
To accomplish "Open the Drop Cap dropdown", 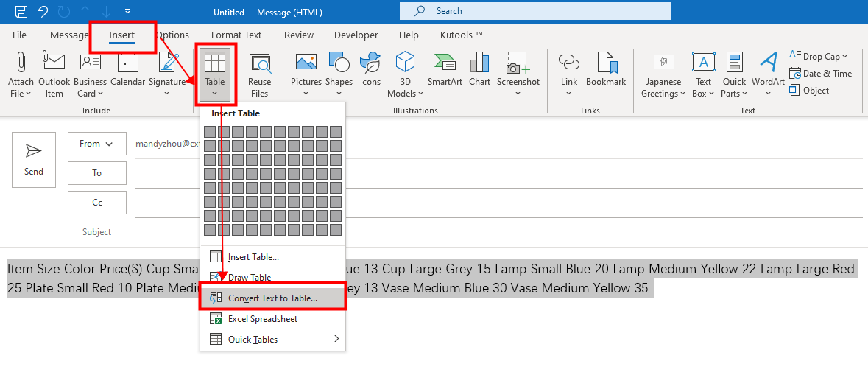I will pos(819,57).
